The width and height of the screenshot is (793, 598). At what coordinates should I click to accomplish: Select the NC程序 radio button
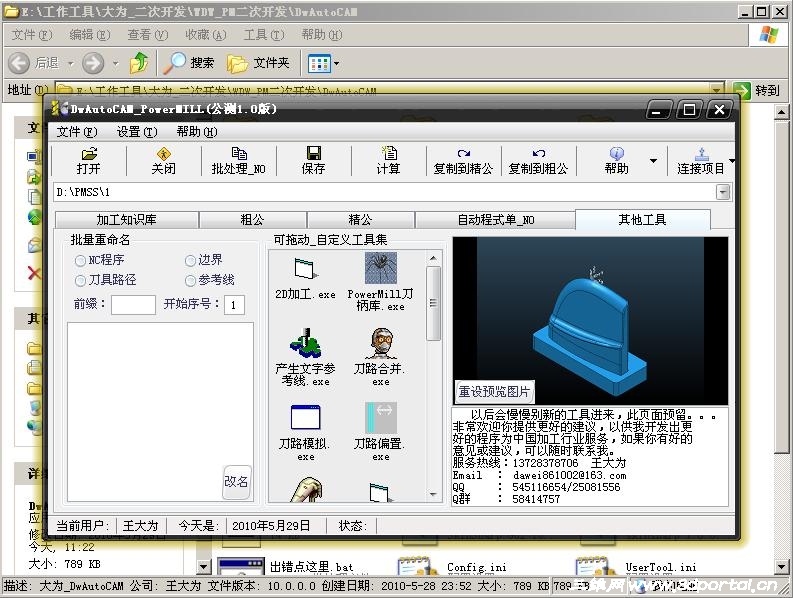(80, 261)
